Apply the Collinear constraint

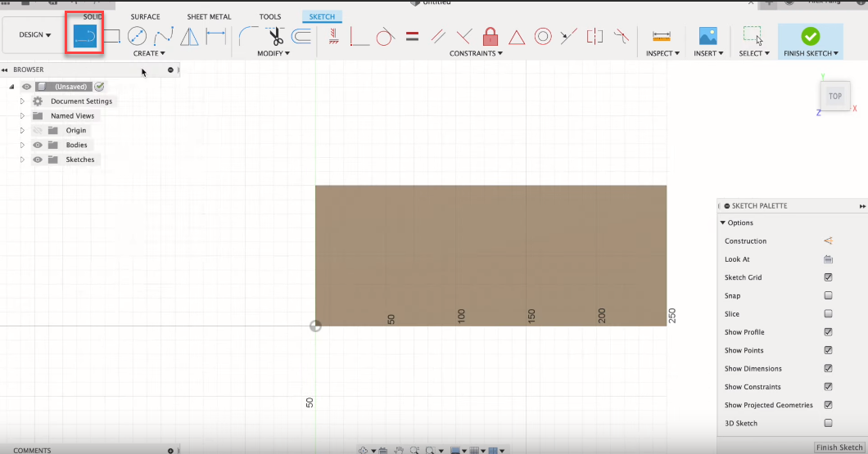[568, 37]
